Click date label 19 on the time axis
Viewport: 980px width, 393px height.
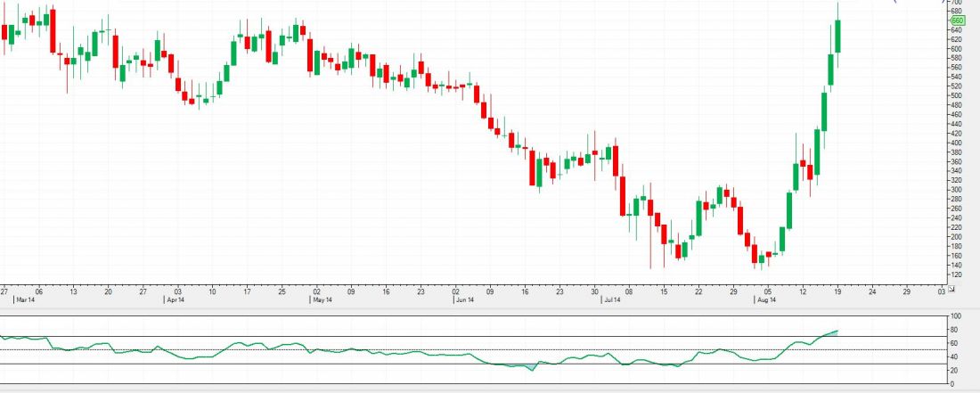coord(837,291)
